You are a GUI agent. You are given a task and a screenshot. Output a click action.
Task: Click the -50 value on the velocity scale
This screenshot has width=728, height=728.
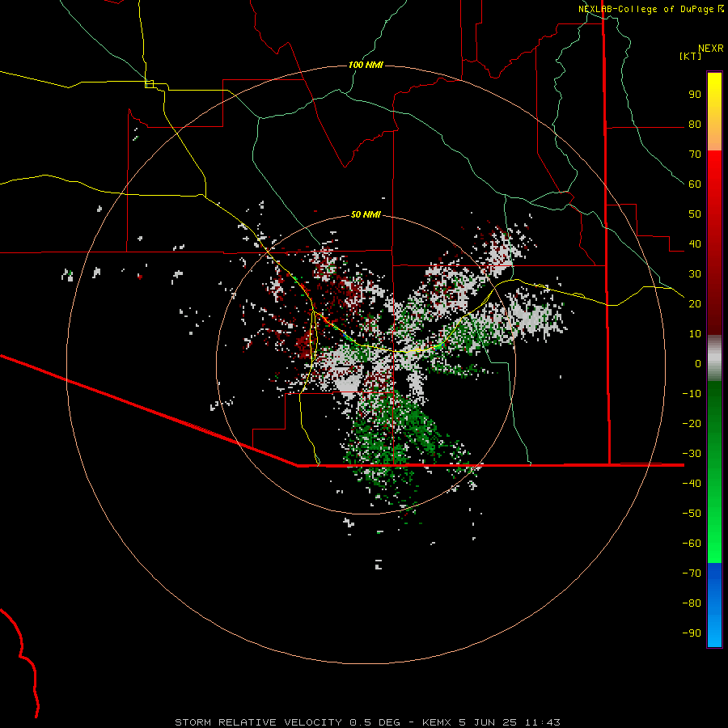coord(692,514)
